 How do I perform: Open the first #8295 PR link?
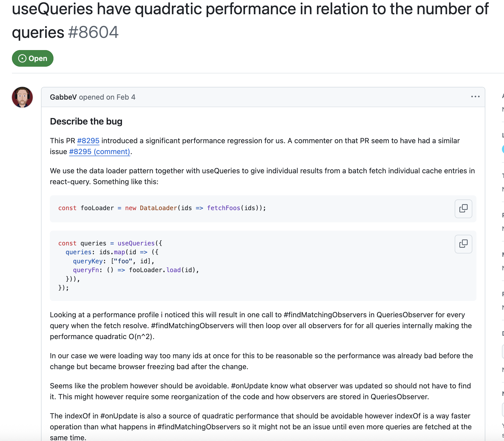click(88, 141)
